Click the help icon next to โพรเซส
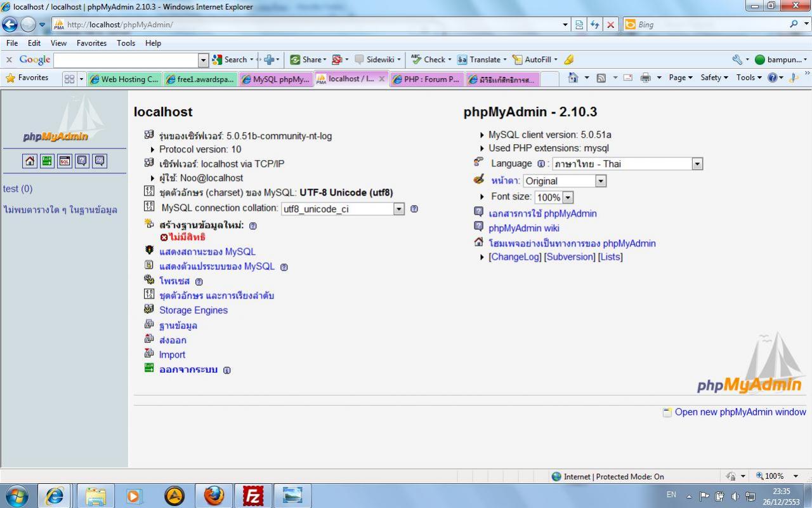The width and height of the screenshot is (812, 508). 199,281
